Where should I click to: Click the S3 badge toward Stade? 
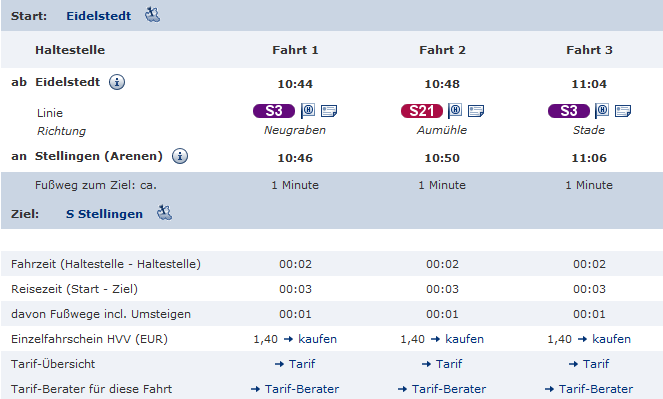(x=569, y=111)
